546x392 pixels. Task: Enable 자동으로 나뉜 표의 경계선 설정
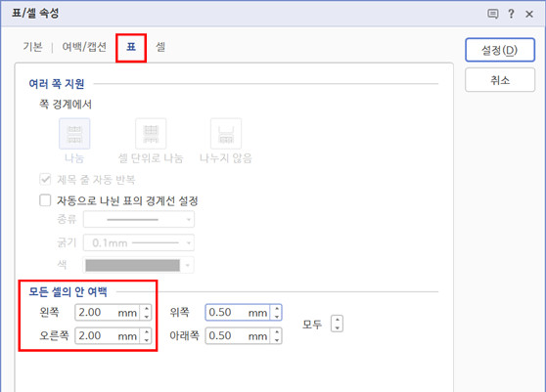coord(45,200)
